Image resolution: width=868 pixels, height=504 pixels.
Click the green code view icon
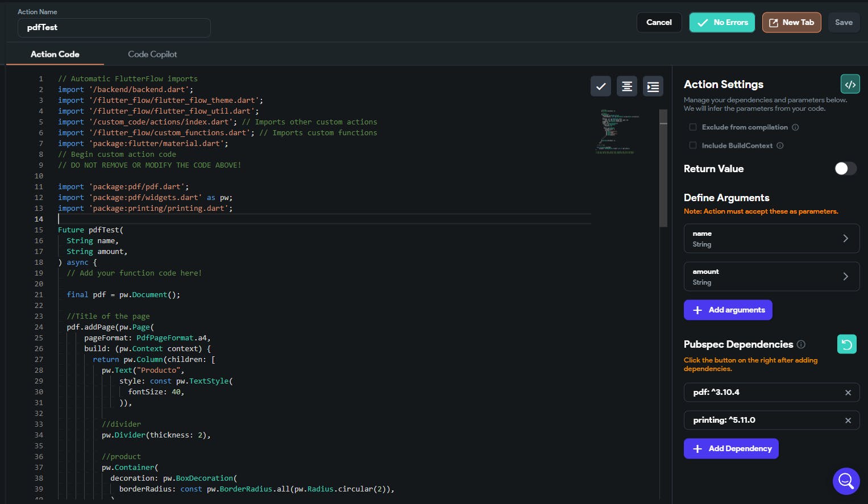coord(850,84)
